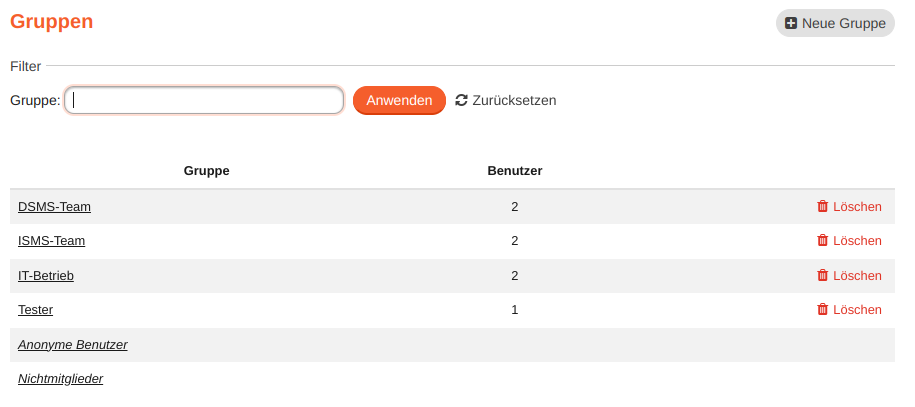Open the Anonyme Benutzer group
915x407 pixels.
[x=72, y=344]
